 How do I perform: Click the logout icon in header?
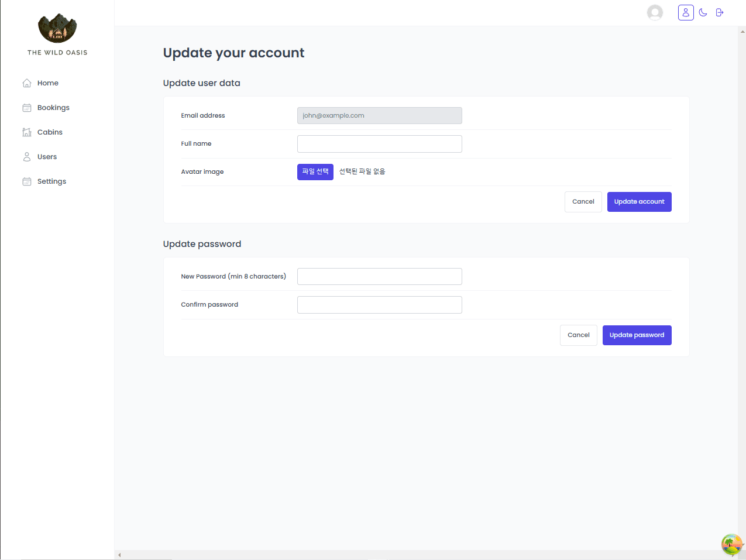point(720,12)
